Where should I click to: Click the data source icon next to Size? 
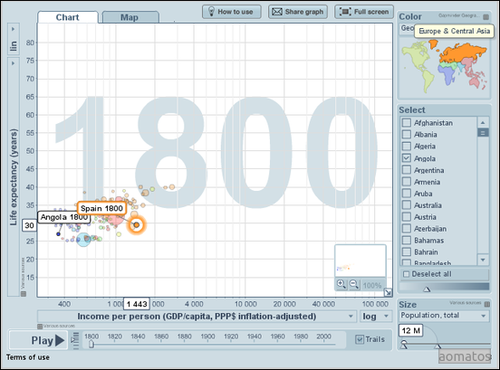click(x=487, y=304)
